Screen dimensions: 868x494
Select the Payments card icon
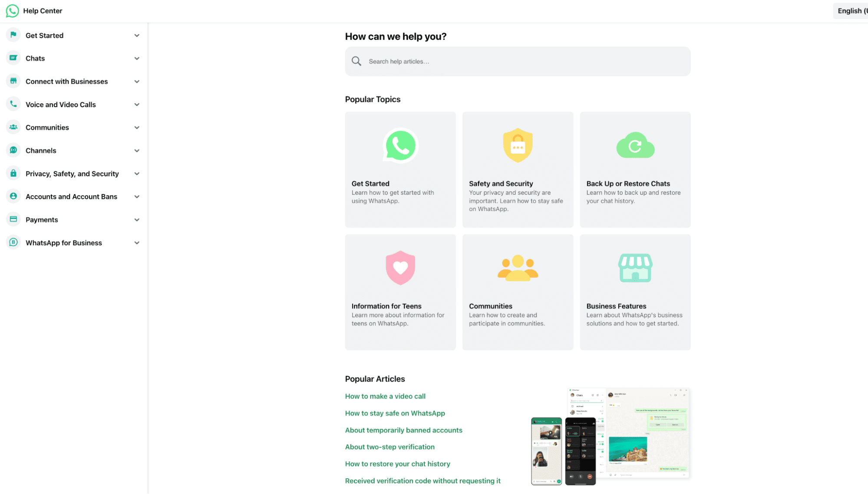13,219
